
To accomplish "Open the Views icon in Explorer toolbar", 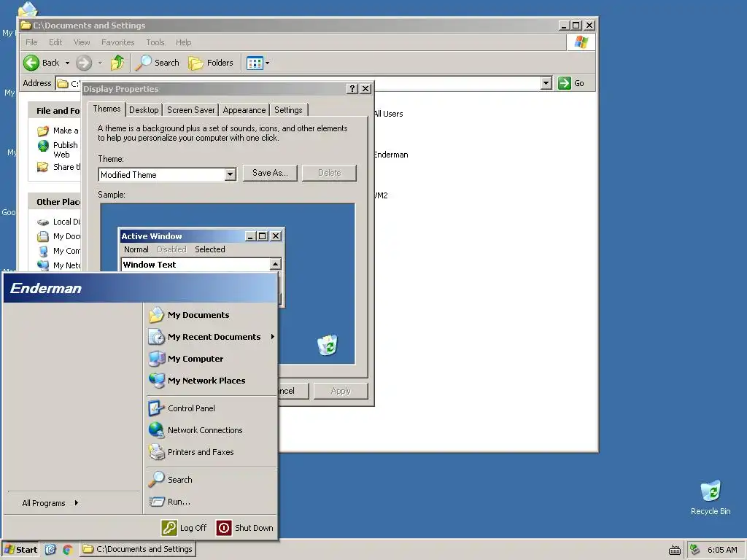I will pyautogui.click(x=255, y=63).
